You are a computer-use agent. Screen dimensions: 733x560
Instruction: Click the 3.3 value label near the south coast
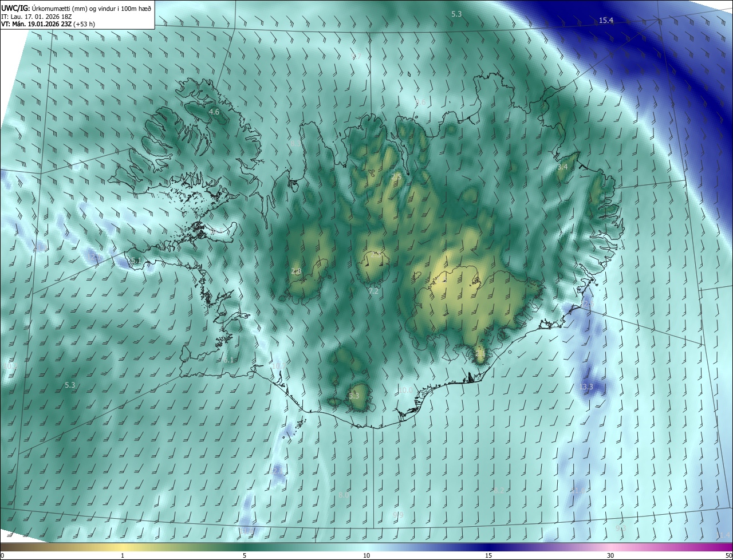pos(354,396)
